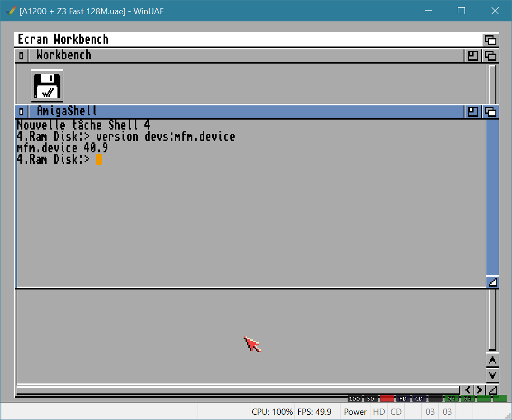Click the Workbench scroll down arrow
This screenshot has height=420, width=512.
[493, 375]
